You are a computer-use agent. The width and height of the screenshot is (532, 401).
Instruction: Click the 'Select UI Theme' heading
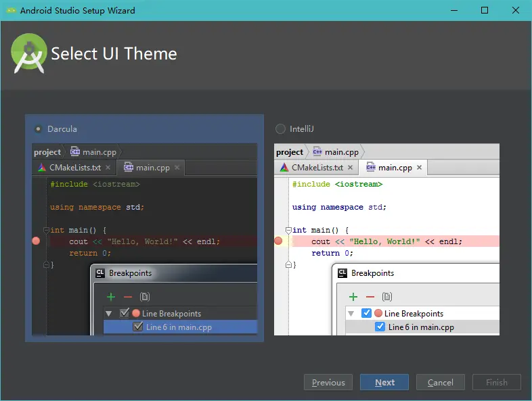click(114, 54)
